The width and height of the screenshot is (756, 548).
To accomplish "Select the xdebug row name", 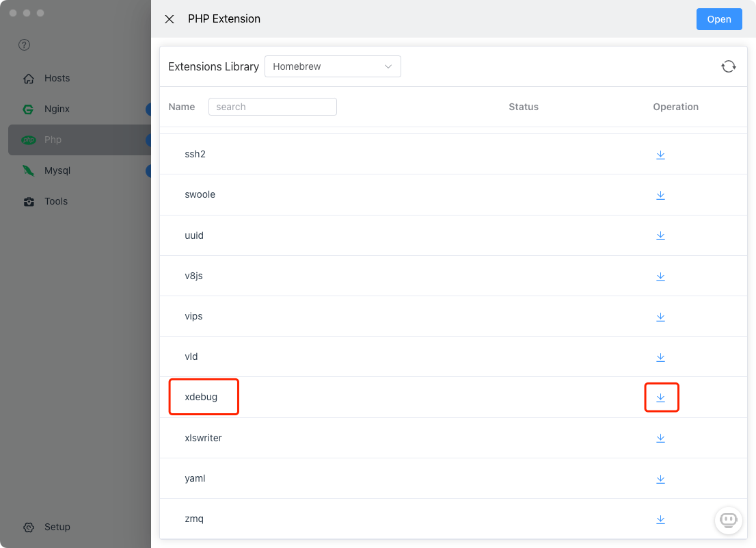I will click(x=201, y=397).
